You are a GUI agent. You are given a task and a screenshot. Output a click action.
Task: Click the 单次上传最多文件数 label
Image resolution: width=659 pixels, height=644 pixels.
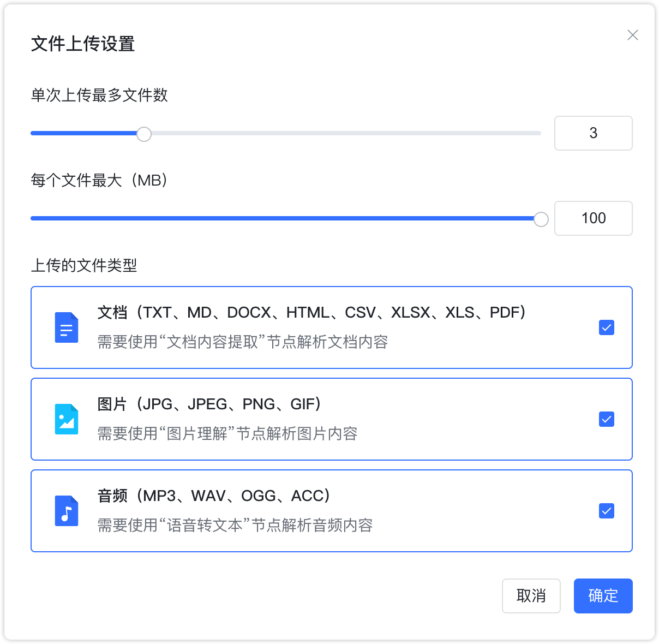tap(99, 96)
